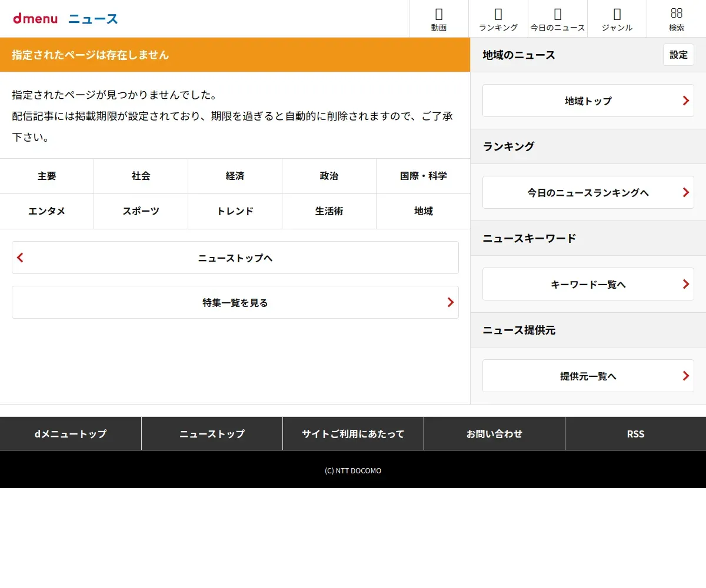Screen dimensions: 706x588
Task: Open the 動画 video icon
Action: [439, 19]
